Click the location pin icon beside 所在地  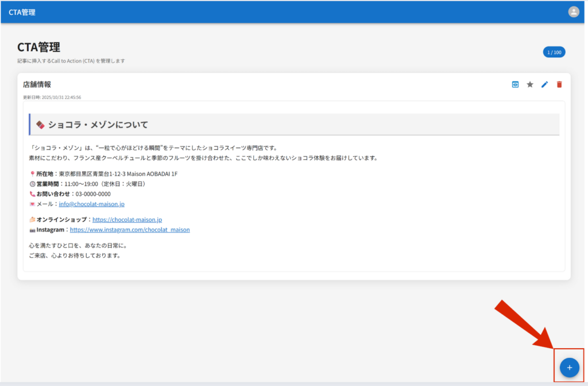pyautogui.click(x=32, y=173)
